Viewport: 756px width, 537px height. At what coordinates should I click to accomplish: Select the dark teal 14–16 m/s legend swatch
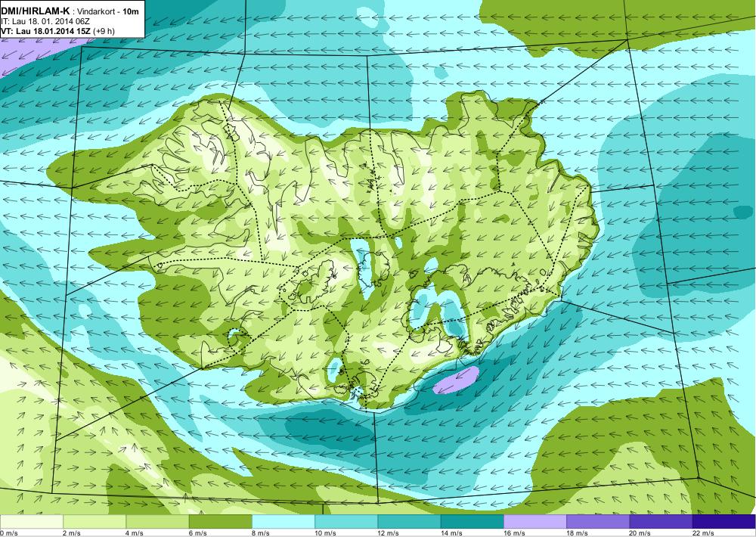coord(472,522)
